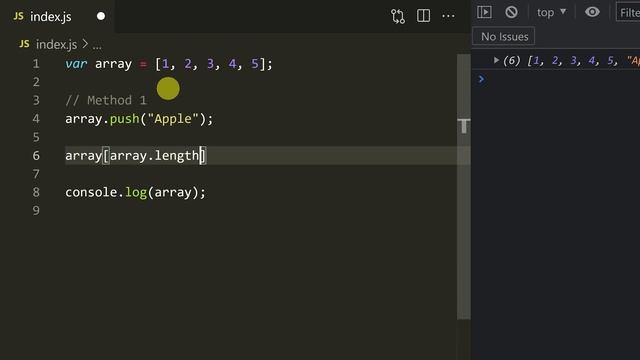Open the source control changes icon
Viewport: 640px width, 360px height.
pos(398,16)
